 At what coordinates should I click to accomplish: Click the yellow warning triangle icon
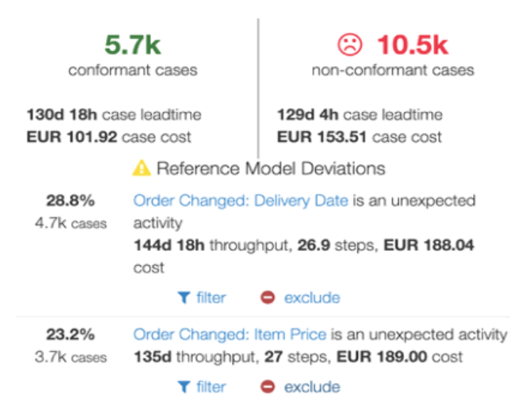(x=142, y=168)
